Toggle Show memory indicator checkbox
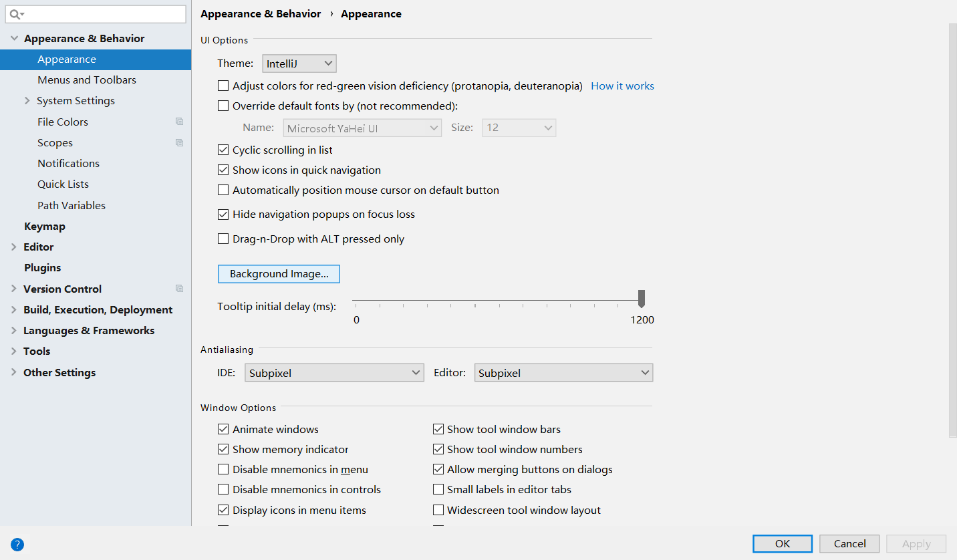The height and width of the screenshot is (560, 957). (x=223, y=450)
